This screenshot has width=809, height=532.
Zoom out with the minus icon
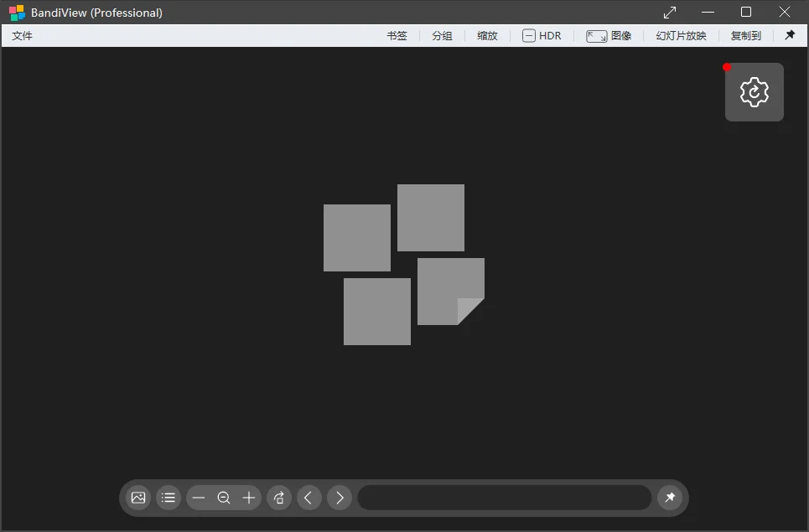pyautogui.click(x=199, y=498)
